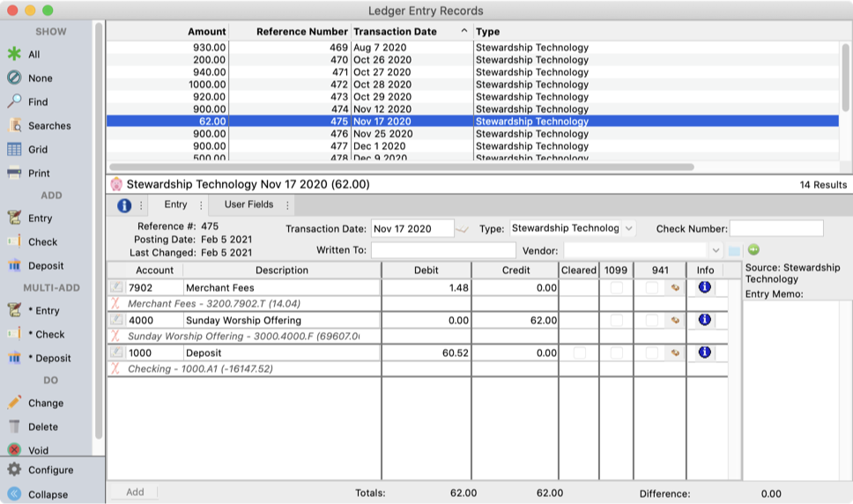Select the 1000.00 Oct 28 2020 row
The image size is (853, 504).
[x=472, y=85]
